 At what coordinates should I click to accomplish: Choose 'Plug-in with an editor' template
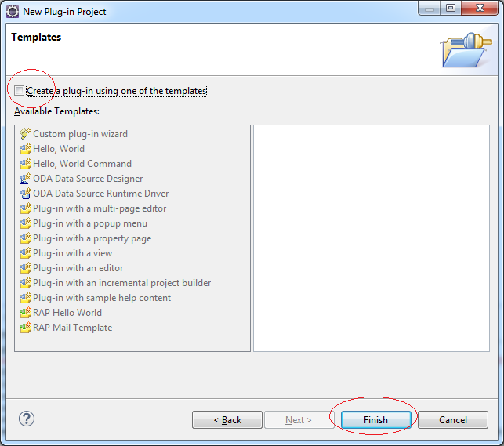point(78,267)
